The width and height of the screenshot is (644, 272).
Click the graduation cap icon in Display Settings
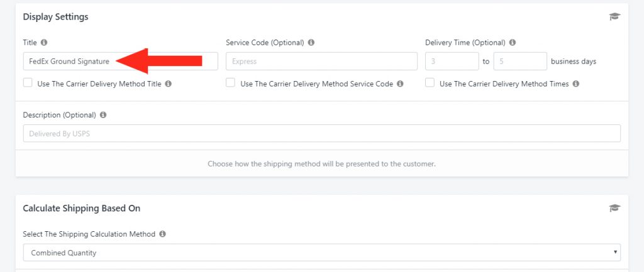tap(614, 17)
